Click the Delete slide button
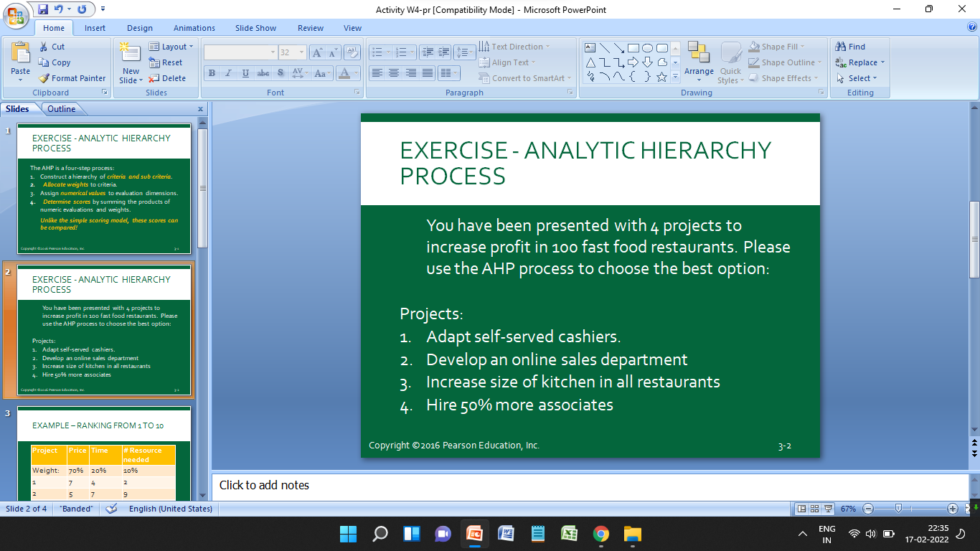 click(x=171, y=78)
